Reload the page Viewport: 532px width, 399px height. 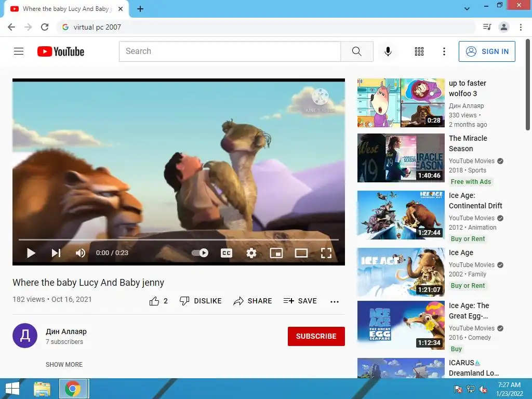pyautogui.click(x=45, y=27)
